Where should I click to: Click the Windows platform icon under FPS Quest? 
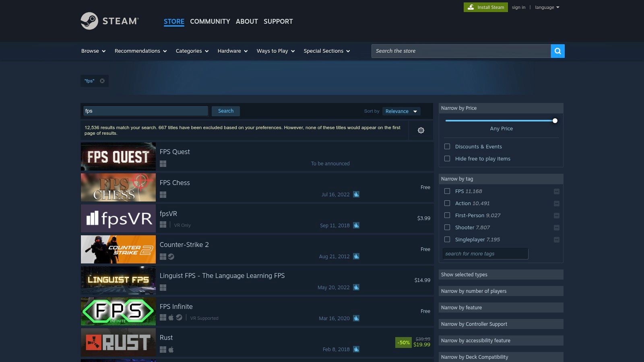click(x=163, y=164)
